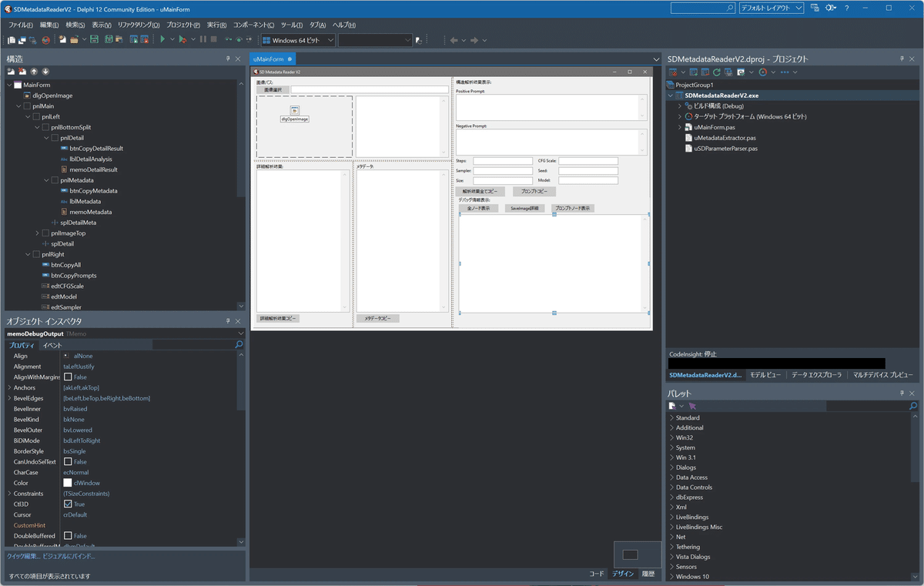
Task: Run the application with the green Run icon
Action: [x=163, y=39]
